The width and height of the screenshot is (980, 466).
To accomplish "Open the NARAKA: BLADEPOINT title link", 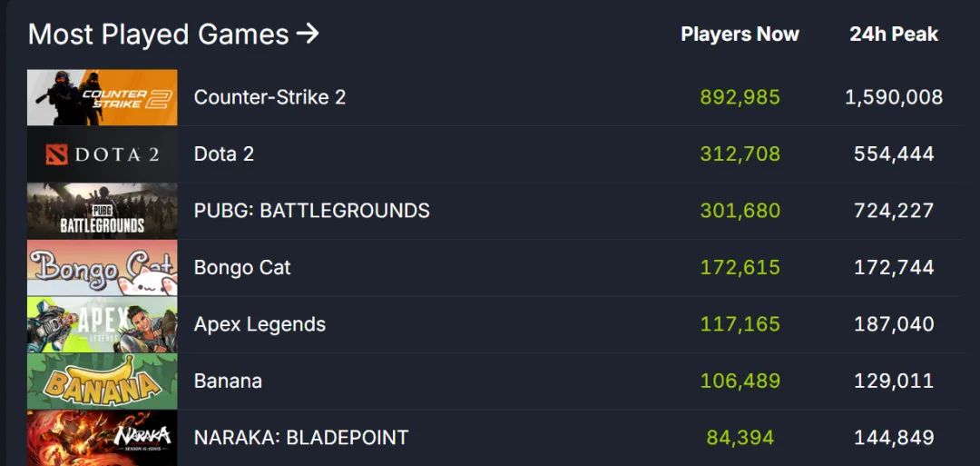I will click(301, 438).
